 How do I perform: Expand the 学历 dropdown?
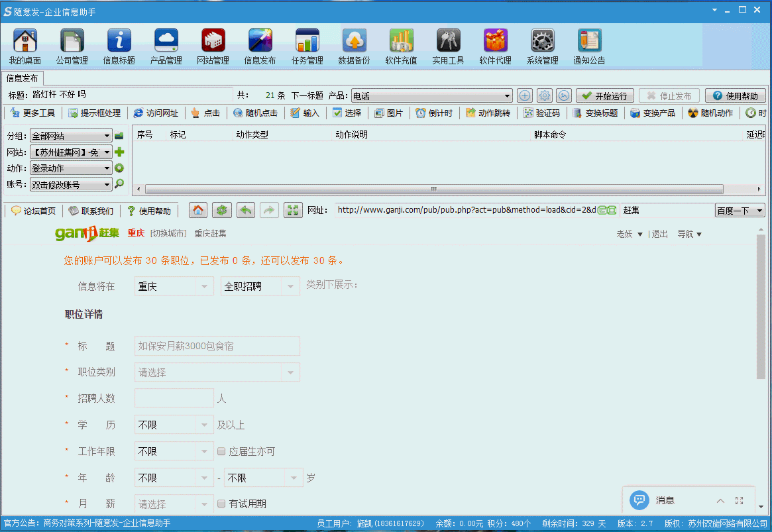pos(174,425)
